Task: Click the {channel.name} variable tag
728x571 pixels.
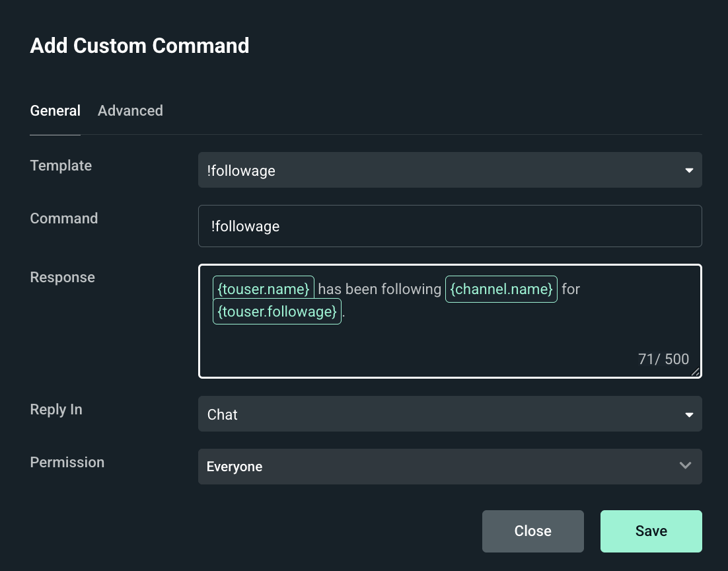Action: pos(501,289)
